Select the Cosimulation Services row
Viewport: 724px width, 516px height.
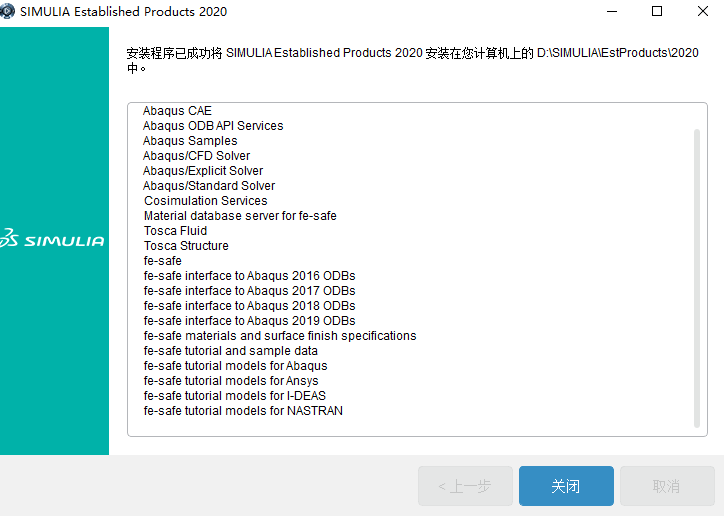(205, 201)
